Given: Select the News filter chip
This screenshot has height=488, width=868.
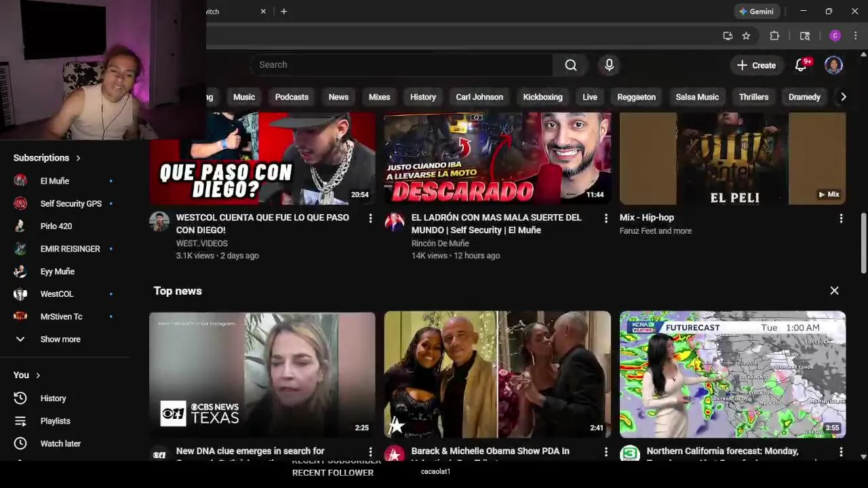Looking at the screenshot, I should pos(338,97).
